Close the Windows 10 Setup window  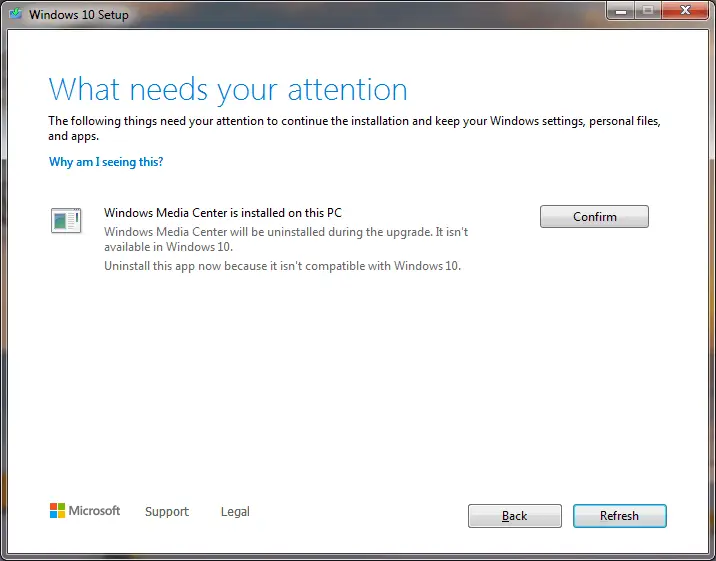coord(685,10)
